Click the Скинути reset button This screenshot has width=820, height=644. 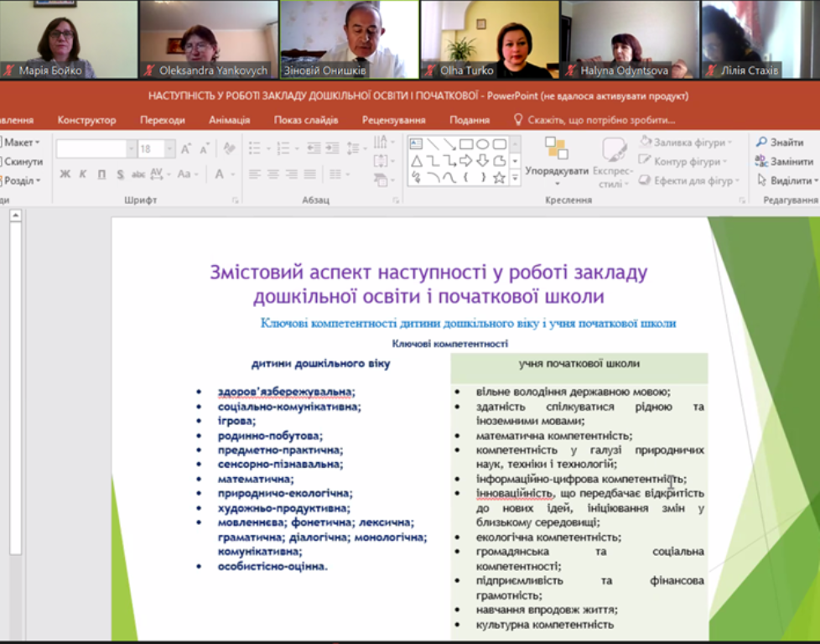coord(23,161)
